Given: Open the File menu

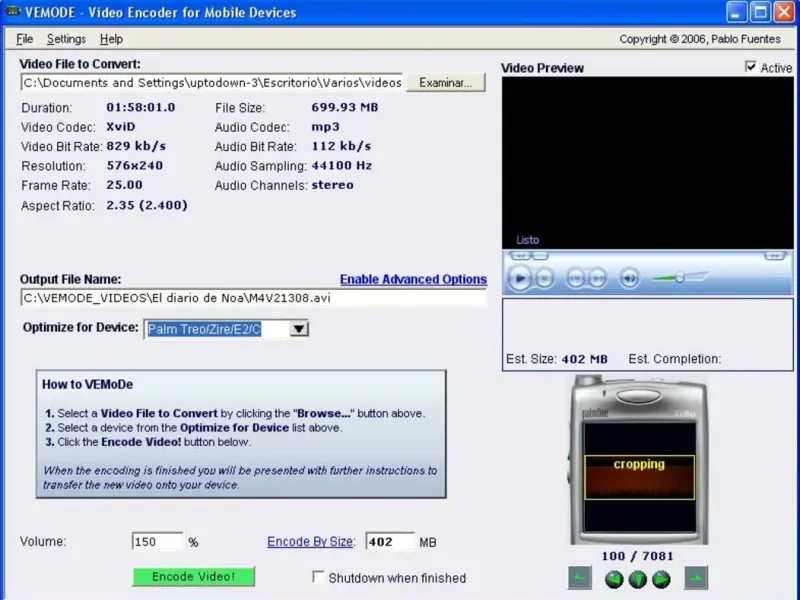Looking at the screenshot, I should pyautogui.click(x=25, y=39).
